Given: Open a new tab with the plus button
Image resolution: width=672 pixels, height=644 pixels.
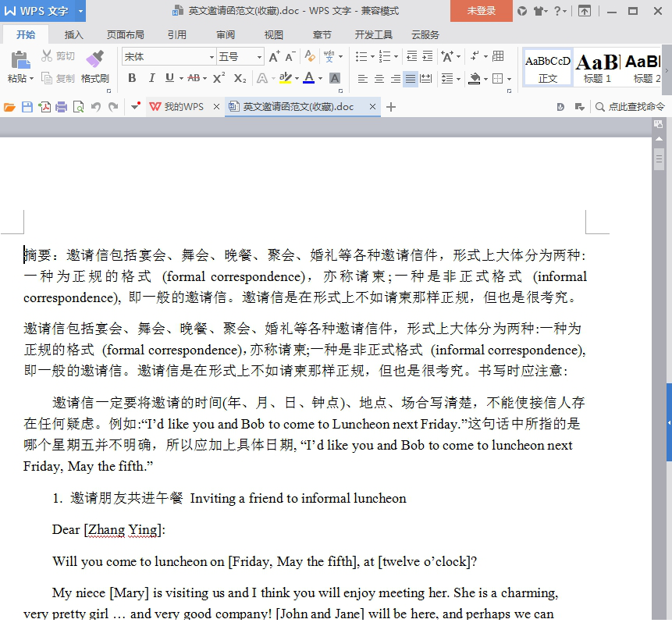Looking at the screenshot, I should pos(390,107).
